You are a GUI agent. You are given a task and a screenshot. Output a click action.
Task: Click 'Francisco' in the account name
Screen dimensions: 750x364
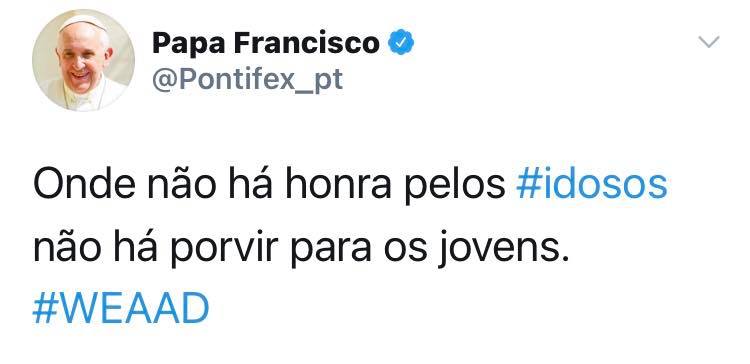coord(307,43)
